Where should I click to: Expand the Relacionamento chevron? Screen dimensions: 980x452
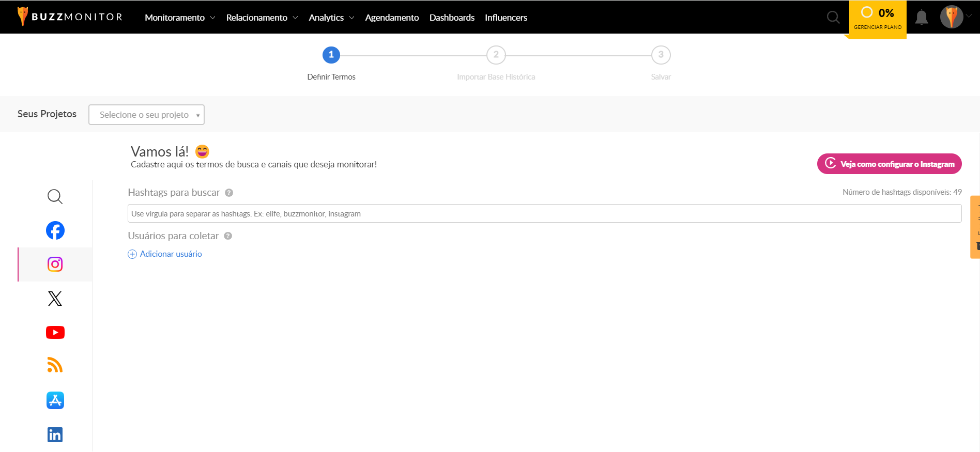pyautogui.click(x=295, y=18)
